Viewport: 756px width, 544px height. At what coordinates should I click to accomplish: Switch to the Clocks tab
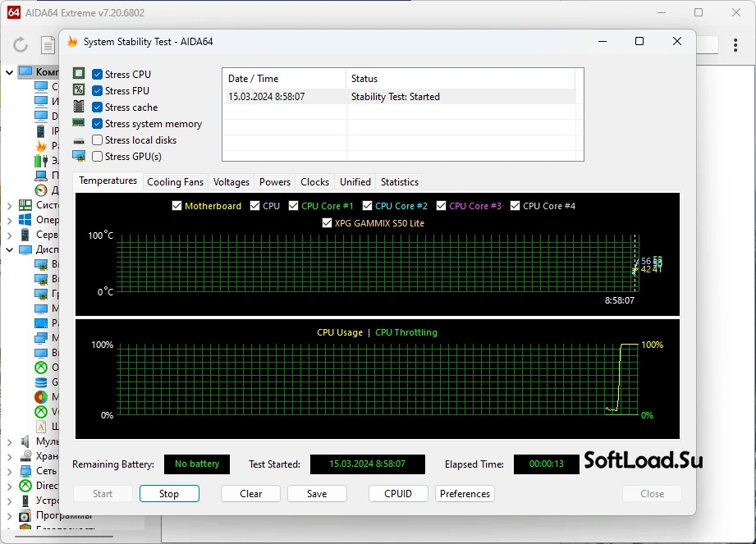(x=315, y=181)
